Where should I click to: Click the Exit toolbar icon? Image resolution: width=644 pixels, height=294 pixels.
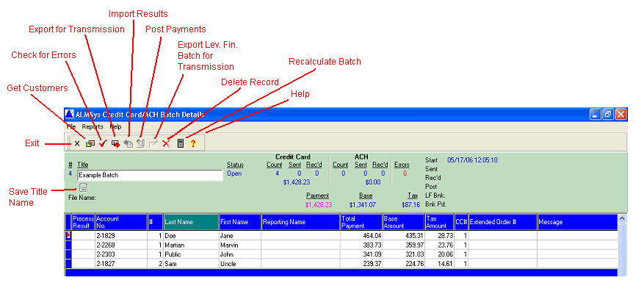(77, 143)
